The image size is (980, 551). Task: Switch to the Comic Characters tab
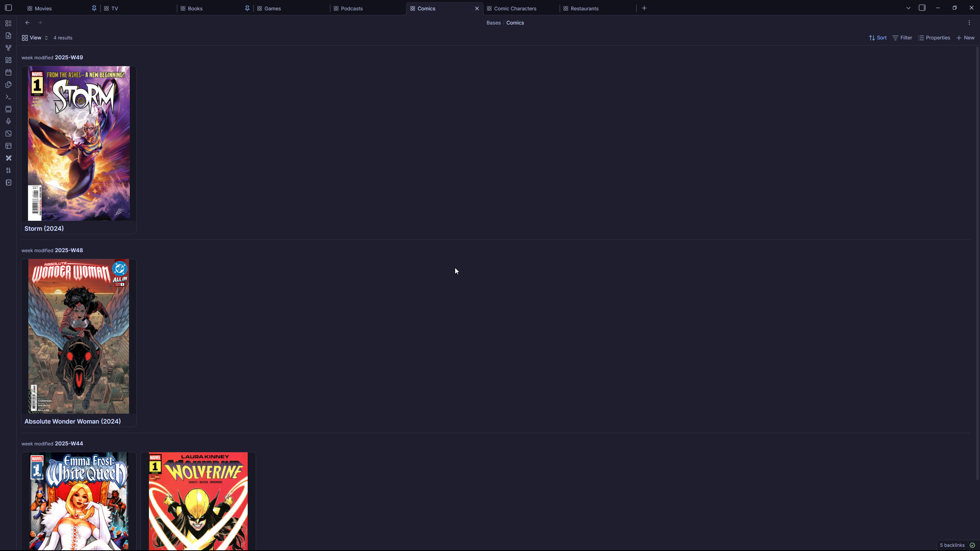(515, 8)
